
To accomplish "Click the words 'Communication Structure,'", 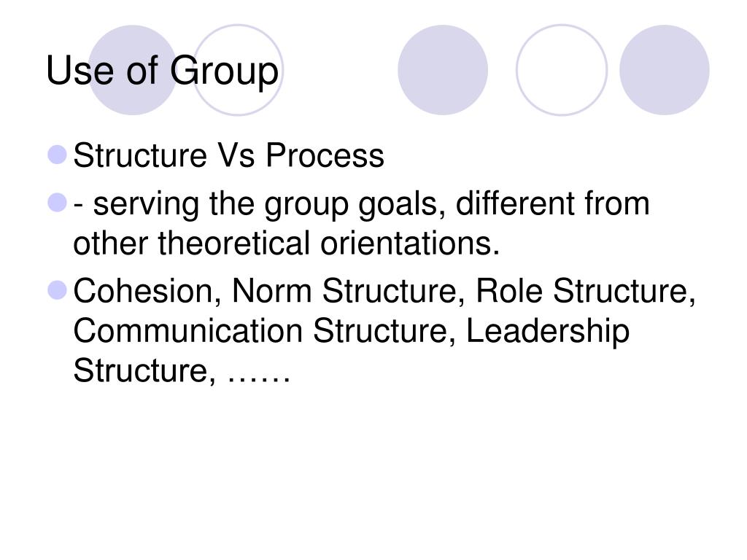I will pyautogui.click(x=264, y=331).
